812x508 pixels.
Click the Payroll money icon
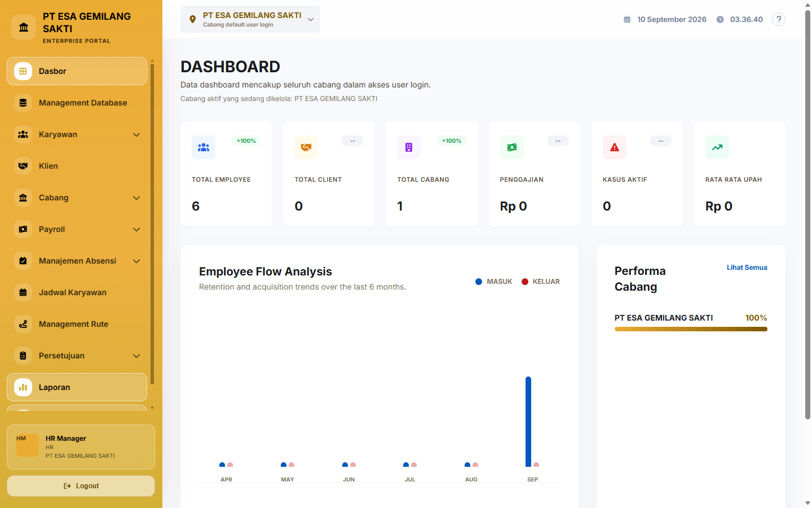click(23, 229)
